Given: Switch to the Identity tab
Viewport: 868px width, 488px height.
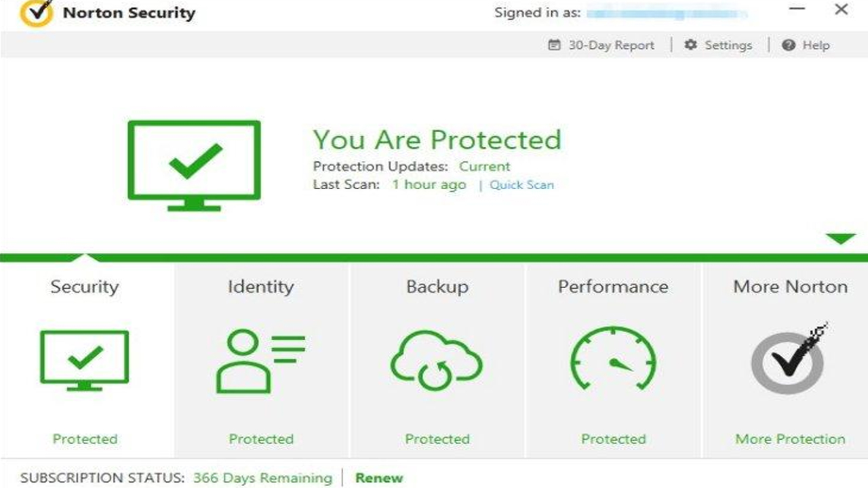Looking at the screenshot, I should click(261, 287).
